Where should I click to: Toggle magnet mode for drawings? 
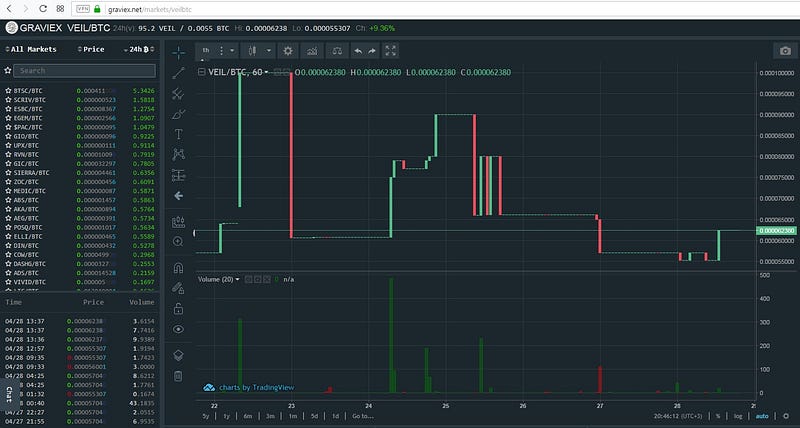point(179,268)
